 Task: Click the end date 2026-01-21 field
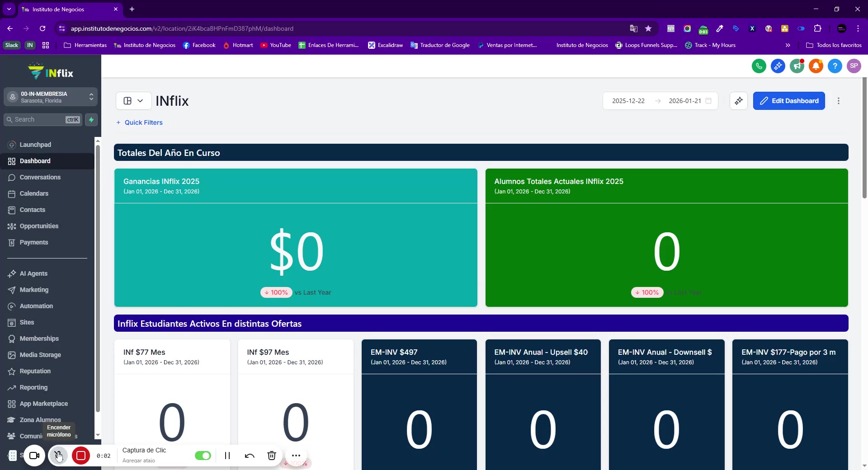(x=685, y=101)
